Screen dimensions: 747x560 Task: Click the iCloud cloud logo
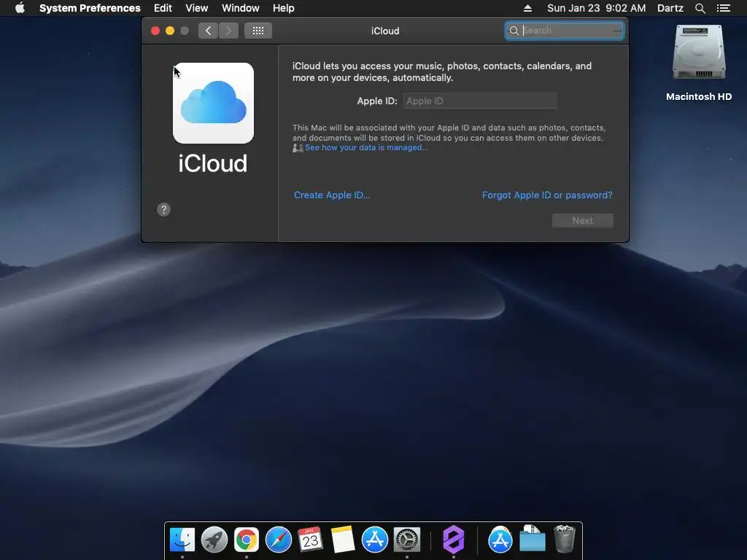pyautogui.click(x=213, y=103)
